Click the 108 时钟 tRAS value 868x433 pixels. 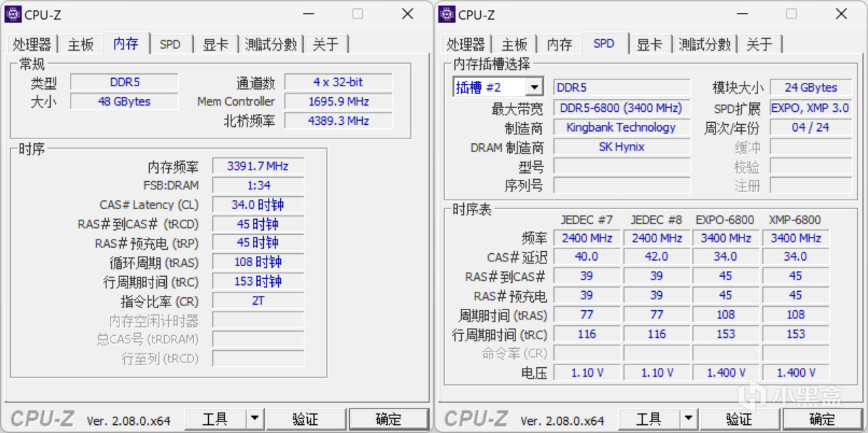tap(258, 262)
